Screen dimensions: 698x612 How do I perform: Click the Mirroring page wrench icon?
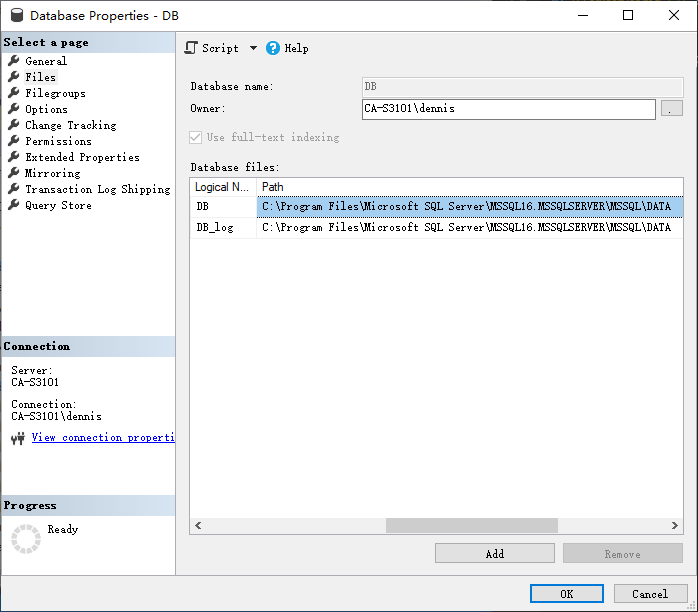(14, 173)
